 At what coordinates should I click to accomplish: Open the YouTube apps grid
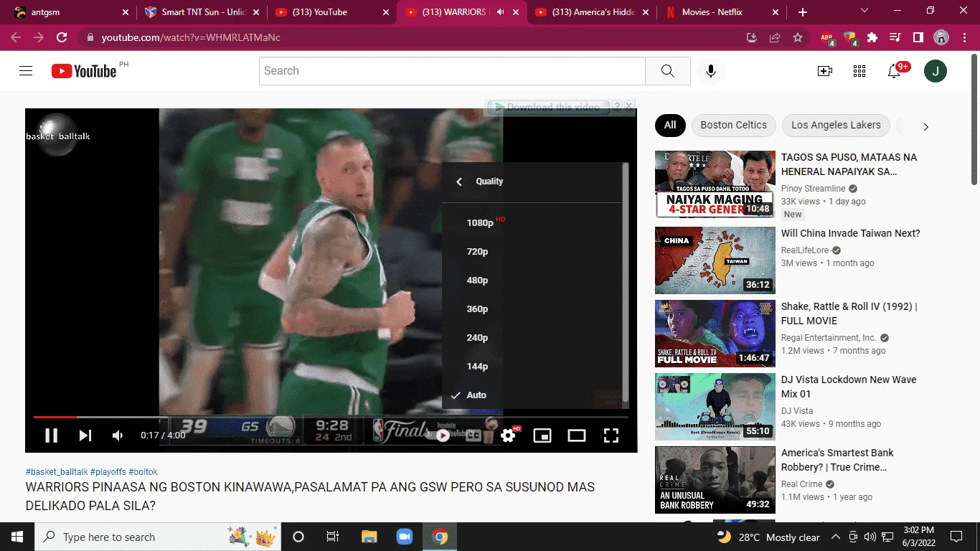coord(859,71)
